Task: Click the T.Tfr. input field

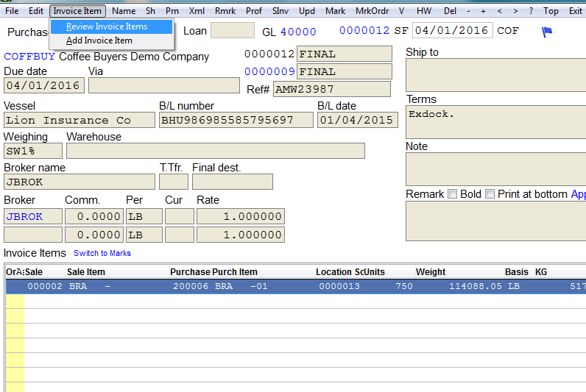Action: pyautogui.click(x=174, y=182)
